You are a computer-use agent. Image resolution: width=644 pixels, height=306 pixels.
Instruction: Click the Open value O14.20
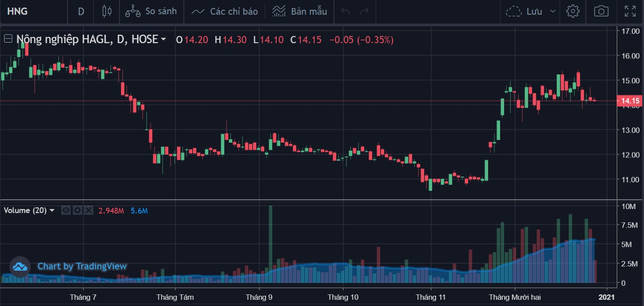pos(192,40)
